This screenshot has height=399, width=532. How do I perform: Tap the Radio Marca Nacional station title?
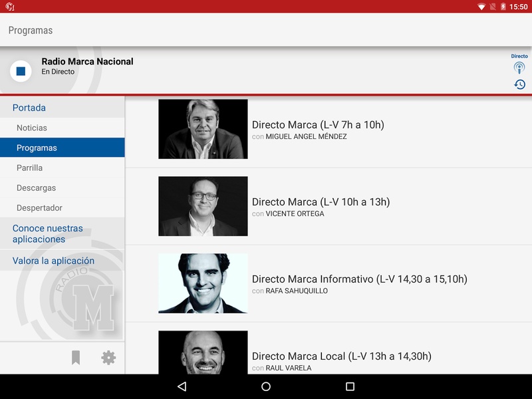pyautogui.click(x=87, y=61)
